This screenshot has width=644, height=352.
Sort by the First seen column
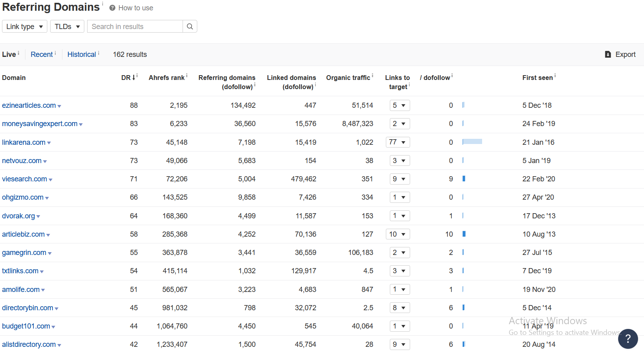pyautogui.click(x=537, y=78)
